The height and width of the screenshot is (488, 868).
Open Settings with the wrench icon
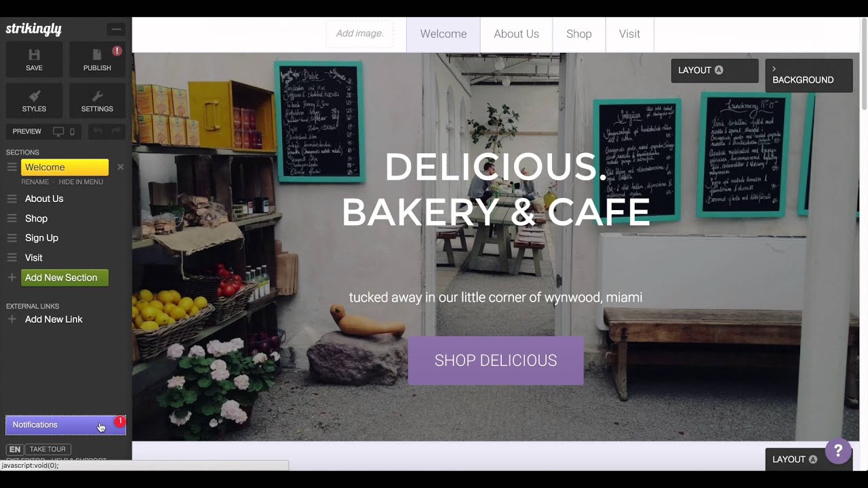click(97, 96)
